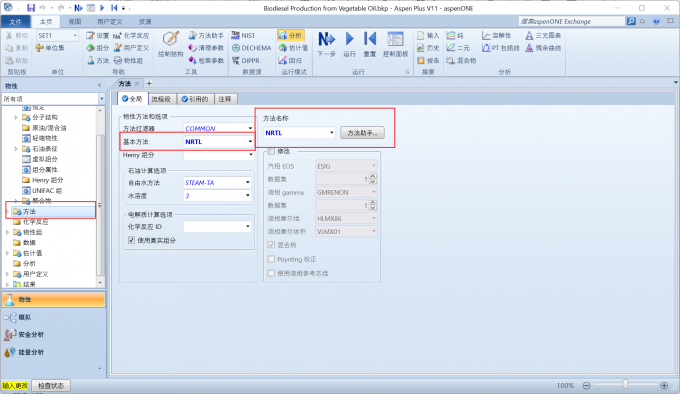Open Draw Structure (绘制结构) tool
The height and width of the screenshot is (394, 680).
(x=170, y=43)
